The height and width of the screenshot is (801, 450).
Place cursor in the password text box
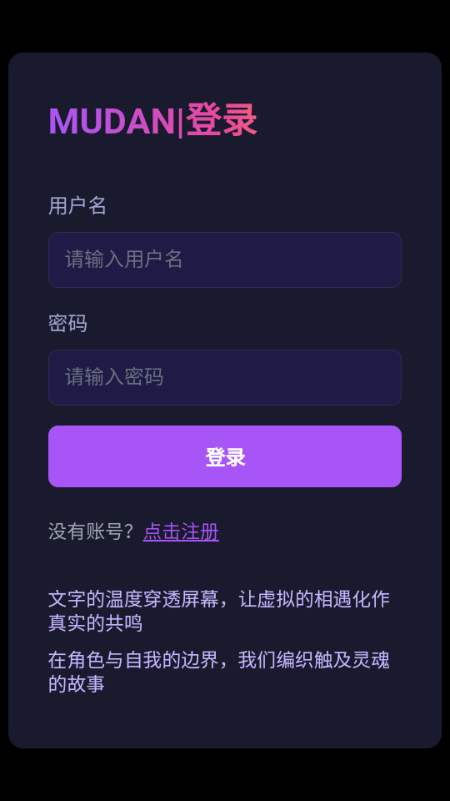[x=225, y=378]
